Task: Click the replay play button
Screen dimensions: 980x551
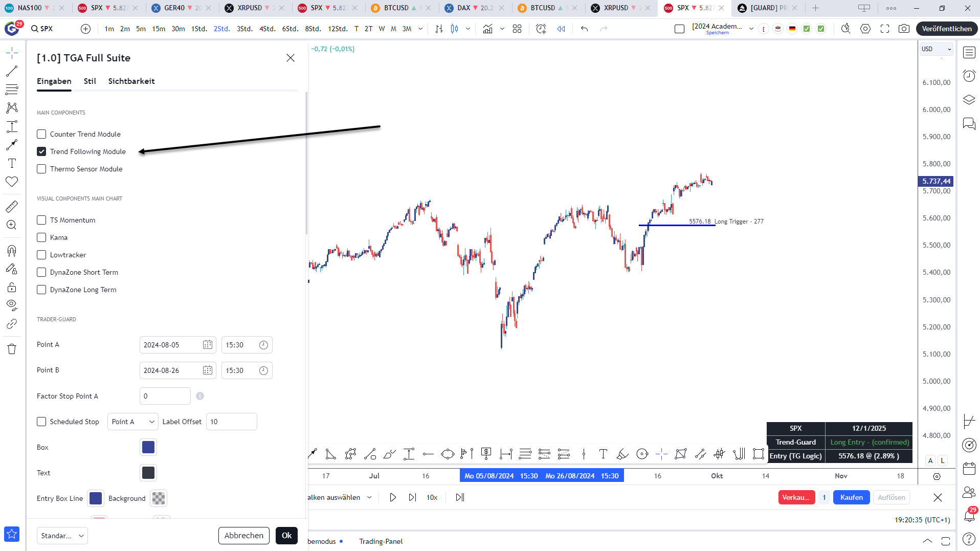Action: pyautogui.click(x=392, y=497)
